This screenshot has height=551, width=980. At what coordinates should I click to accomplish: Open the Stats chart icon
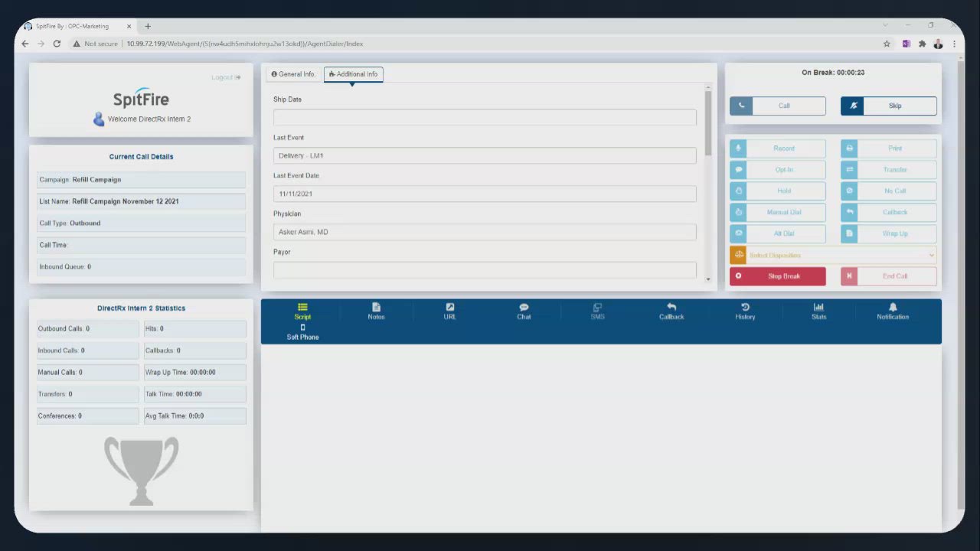point(818,307)
